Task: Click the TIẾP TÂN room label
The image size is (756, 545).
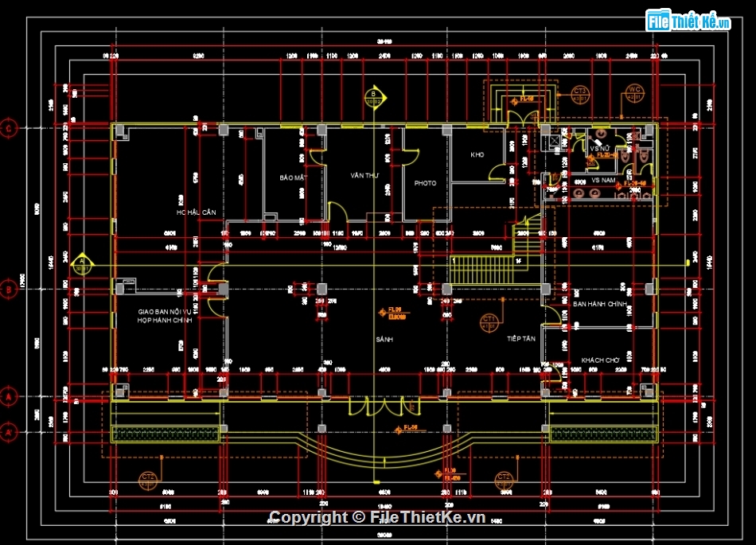Action: (520, 339)
